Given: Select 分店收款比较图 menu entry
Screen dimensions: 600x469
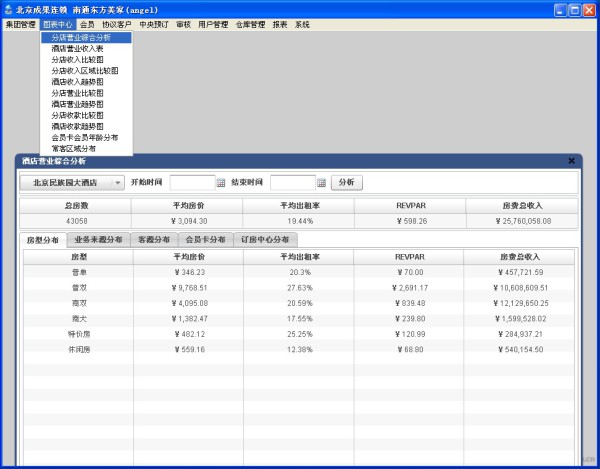Looking at the screenshot, I should [86, 115].
